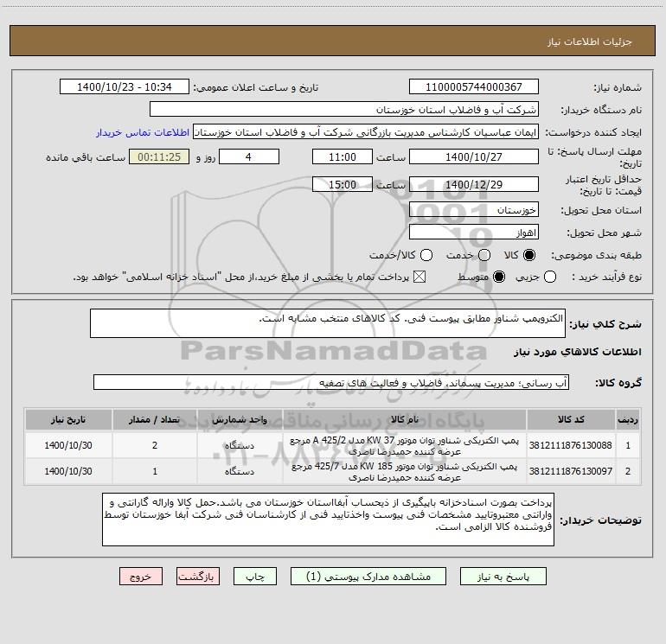Select the جزیی purchase type radio

[550, 277]
